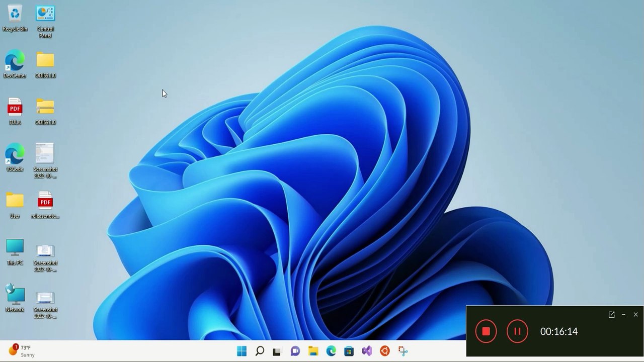
Task: Select the plain ODIS9.1.0 folder icon
Action: click(45, 65)
